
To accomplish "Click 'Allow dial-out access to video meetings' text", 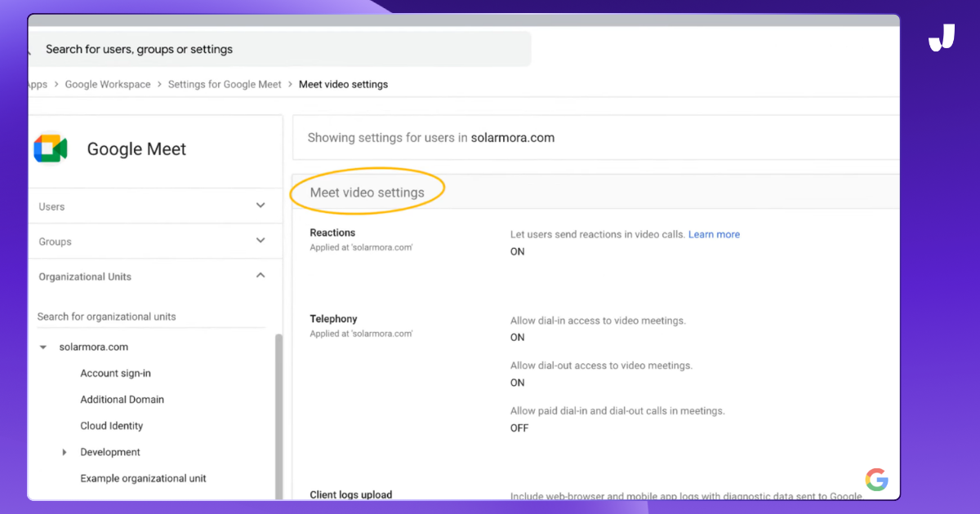I will coord(601,366).
